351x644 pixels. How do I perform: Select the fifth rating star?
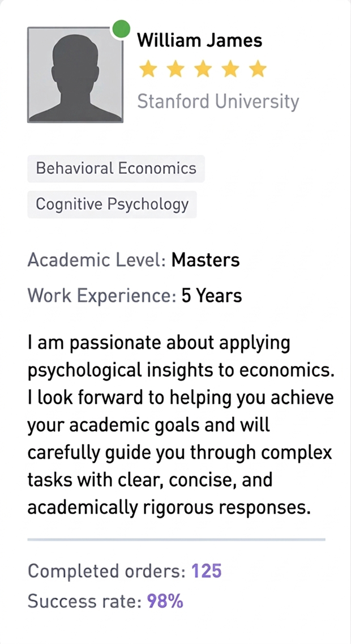258,69
